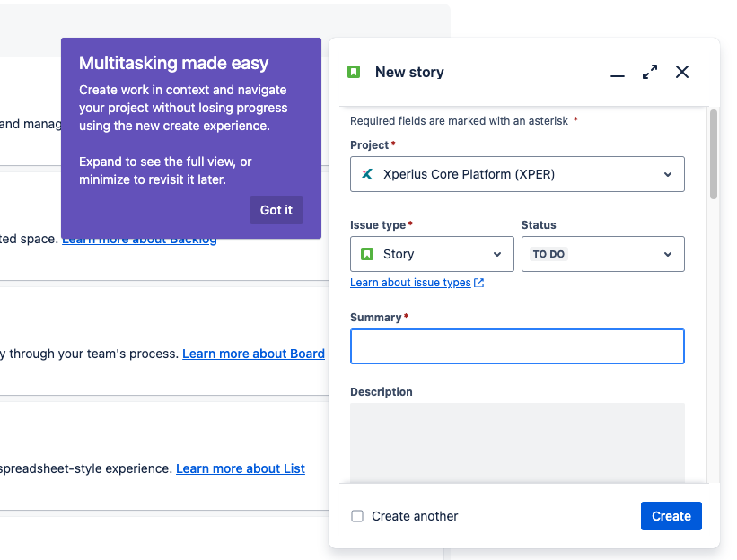Viewport: 737px width, 560px height.
Task: Tick the Create another checkbox
Action: pos(357,516)
